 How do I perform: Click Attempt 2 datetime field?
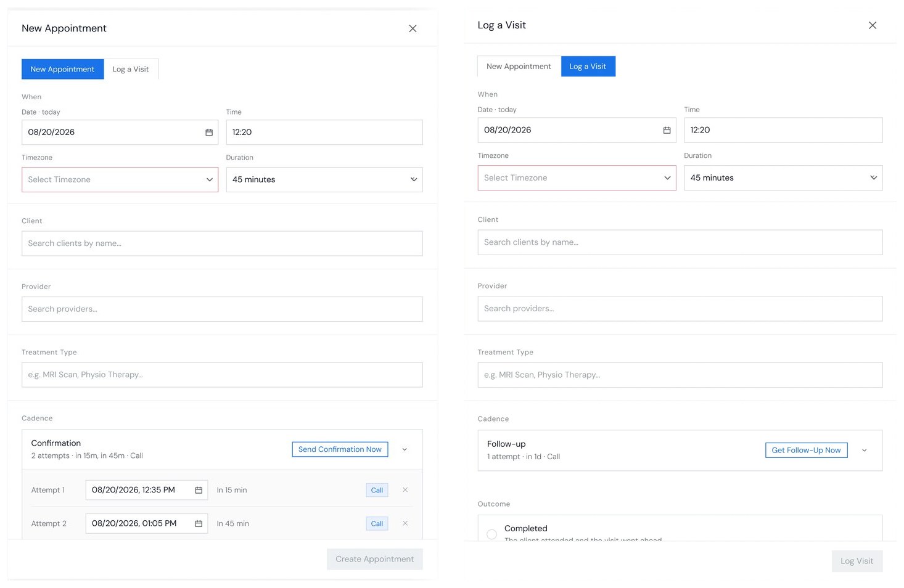(147, 523)
